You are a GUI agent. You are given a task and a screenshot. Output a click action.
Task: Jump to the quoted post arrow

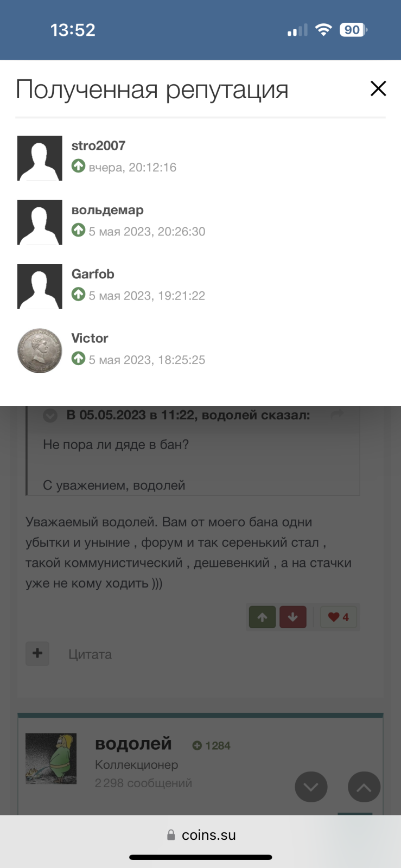(x=338, y=415)
